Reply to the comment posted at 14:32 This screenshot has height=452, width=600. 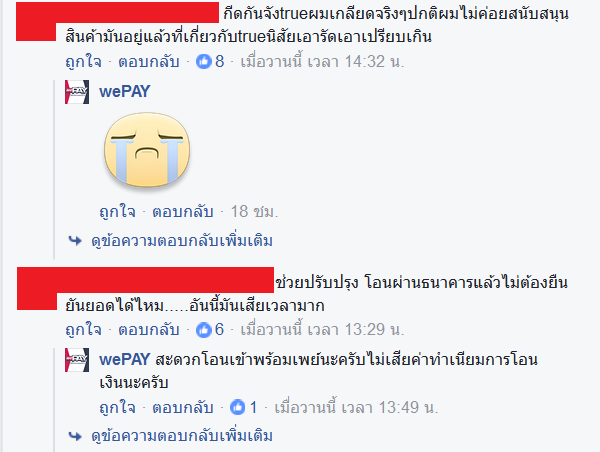point(149,62)
